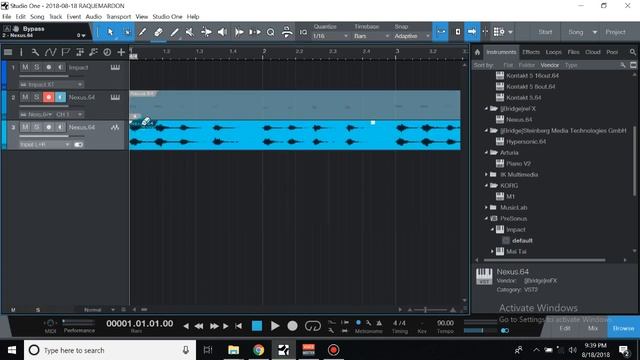The height and width of the screenshot is (360, 640).
Task: Disarm record on track 2 Nexus.64
Action: tap(49, 97)
